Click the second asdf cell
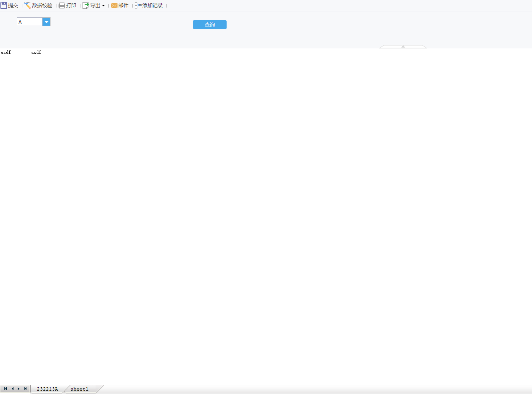532x394 pixels. coord(36,52)
